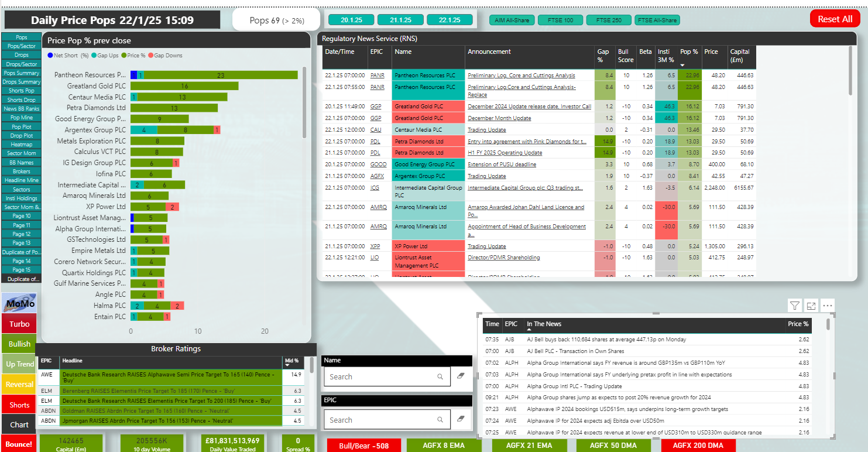This screenshot has width=868, height=452.
Task: Open the Heatmap page tab
Action: point(22,145)
